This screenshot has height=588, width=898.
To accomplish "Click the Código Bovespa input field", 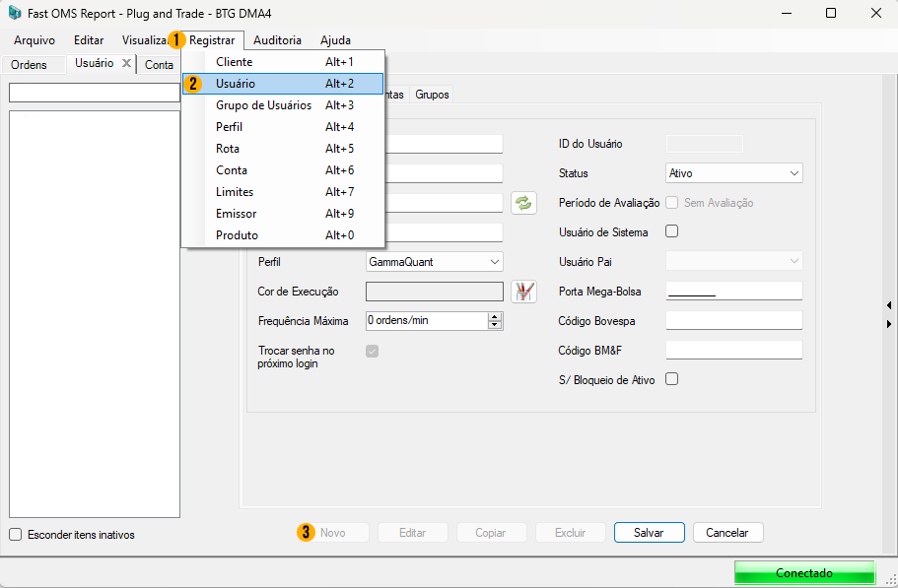I will click(x=733, y=320).
